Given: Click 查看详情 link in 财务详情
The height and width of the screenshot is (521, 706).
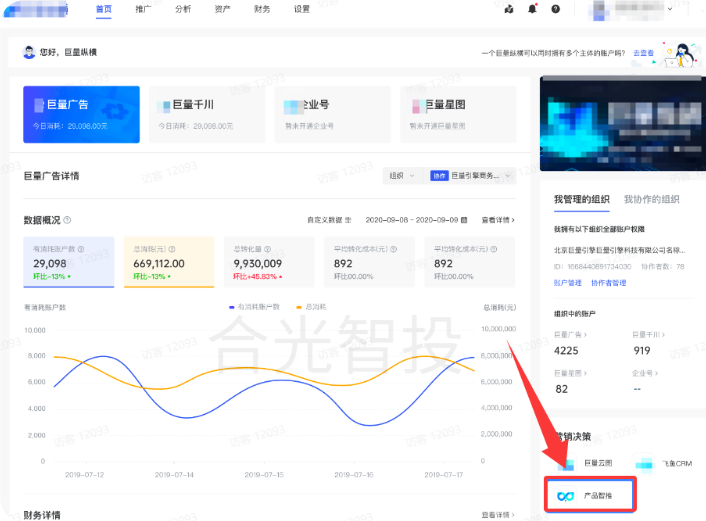Looking at the screenshot, I should (498, 515).
